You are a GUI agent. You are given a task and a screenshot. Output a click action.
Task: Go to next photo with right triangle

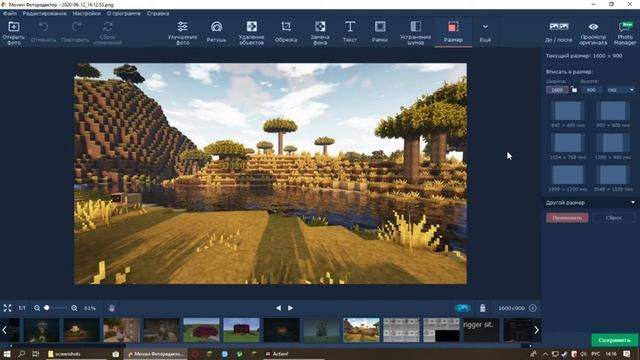pos(290,308)
